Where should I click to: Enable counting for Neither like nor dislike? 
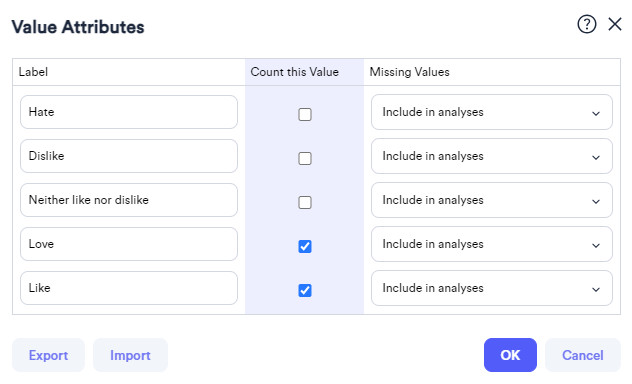coord(305,202)
